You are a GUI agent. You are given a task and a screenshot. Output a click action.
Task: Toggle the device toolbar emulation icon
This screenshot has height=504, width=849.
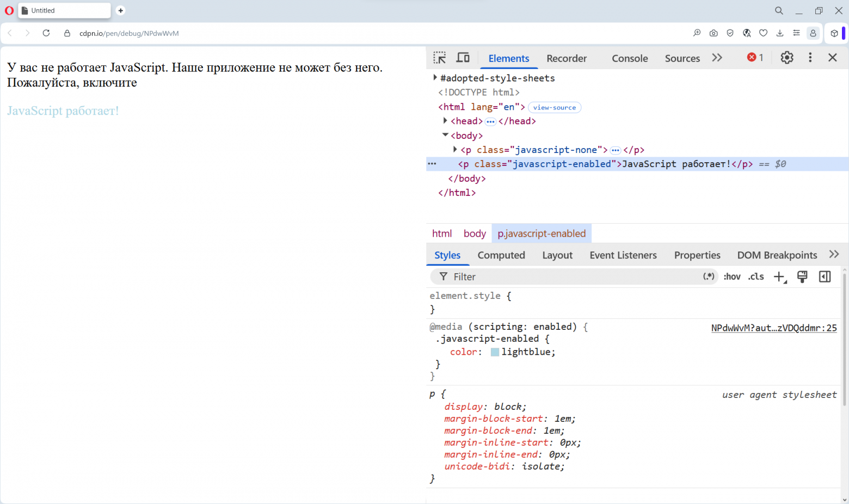coord(463,58)
